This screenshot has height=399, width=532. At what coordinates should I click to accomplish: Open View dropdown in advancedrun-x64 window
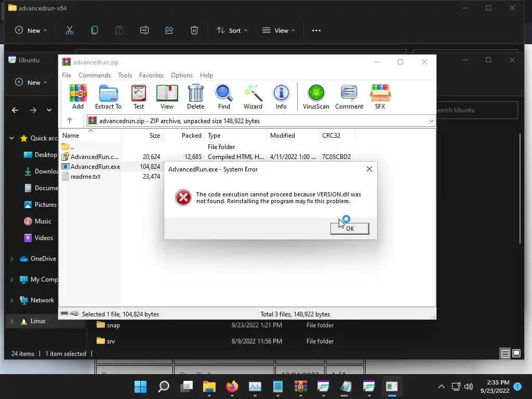pos(278,30)
